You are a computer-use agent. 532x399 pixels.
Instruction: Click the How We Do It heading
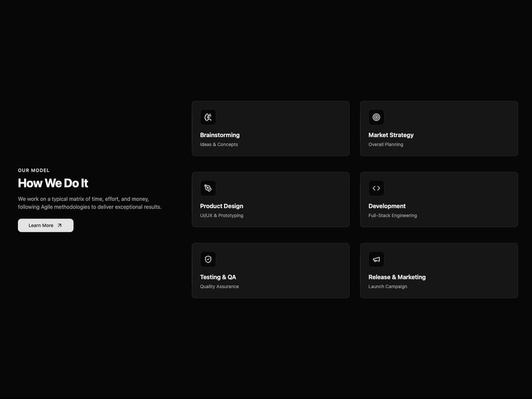pyautogui.click(x=53, y=183)
